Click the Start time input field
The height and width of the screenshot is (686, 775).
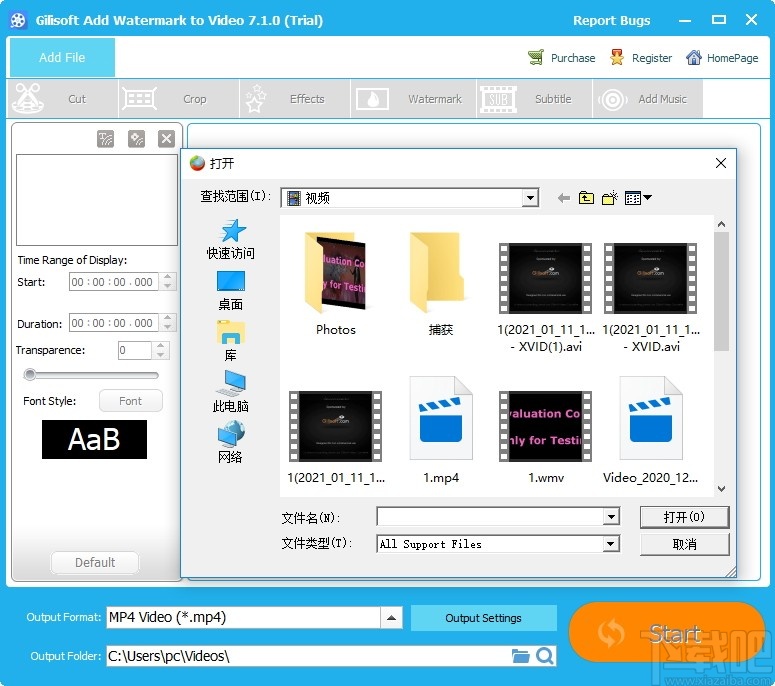coord(114,282)
